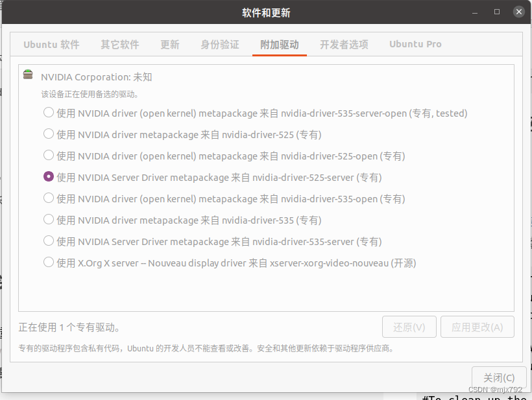Close the dialog with 关闭(C)
The image size is (532, 400).
point(499,377)
